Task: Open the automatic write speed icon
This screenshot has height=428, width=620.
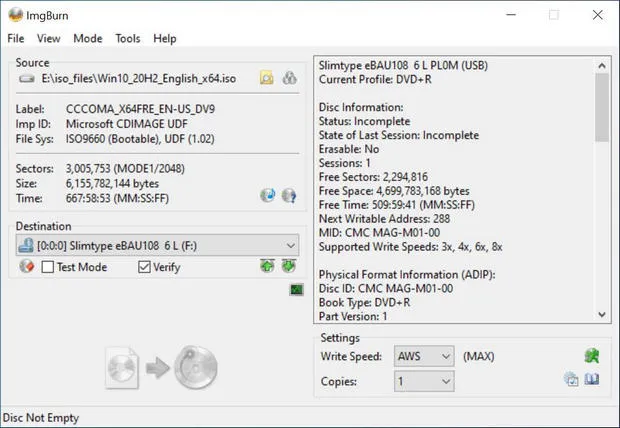Action: (592, 356)
